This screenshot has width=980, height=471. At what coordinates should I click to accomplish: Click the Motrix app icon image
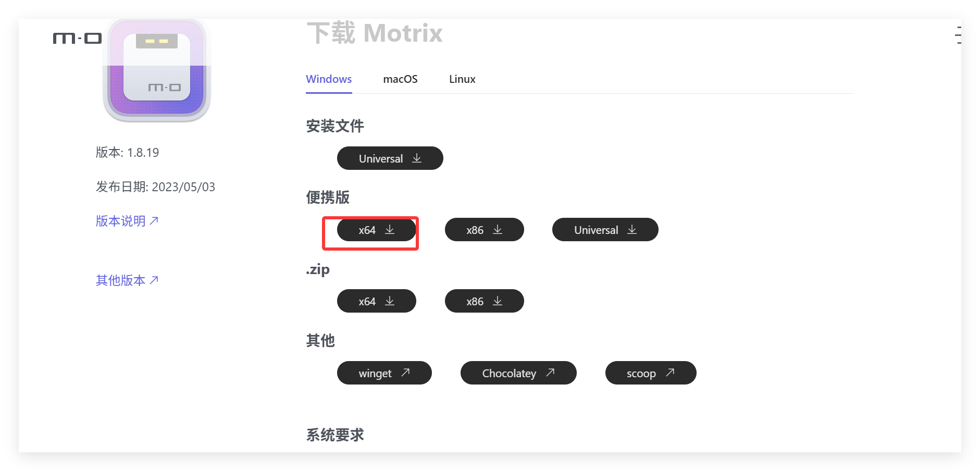pos(157,70)
